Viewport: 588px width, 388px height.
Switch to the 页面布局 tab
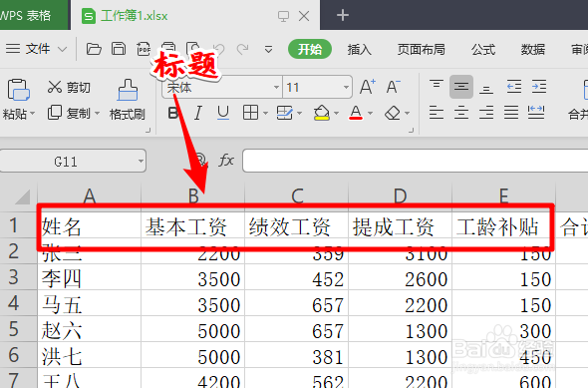click(x=422, y=49)
